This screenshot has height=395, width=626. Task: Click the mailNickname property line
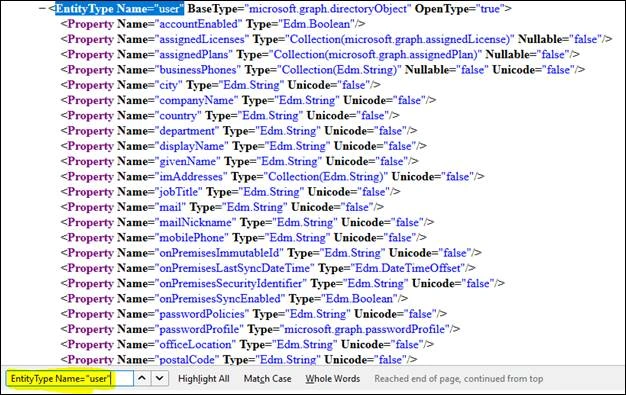pyautogui.click(x=247, y=222)
